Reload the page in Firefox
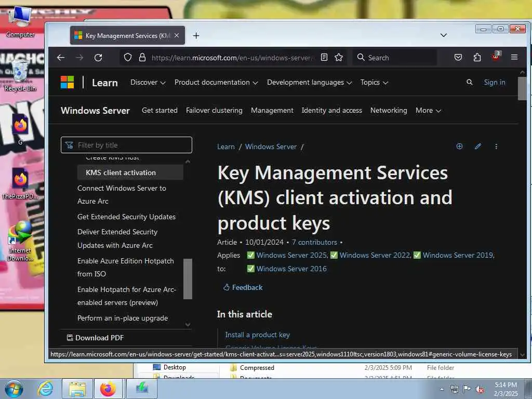This screenshot has width=532, height=399. pos(98,58)
